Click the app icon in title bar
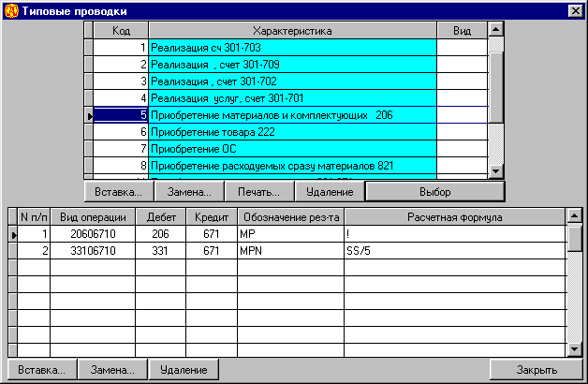588x384 pixels. coord(10,9)
